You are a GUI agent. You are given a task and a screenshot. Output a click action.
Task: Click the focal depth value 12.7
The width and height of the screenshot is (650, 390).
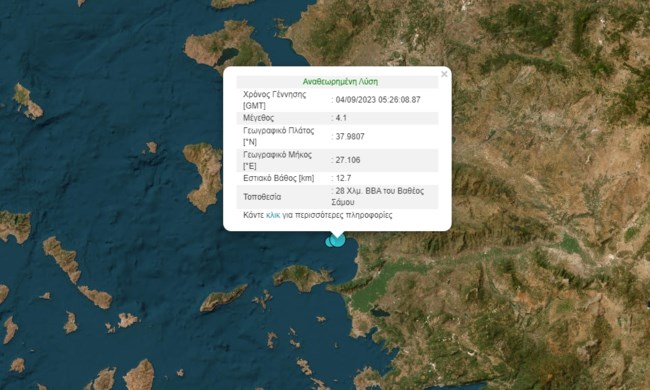[343, 178]
